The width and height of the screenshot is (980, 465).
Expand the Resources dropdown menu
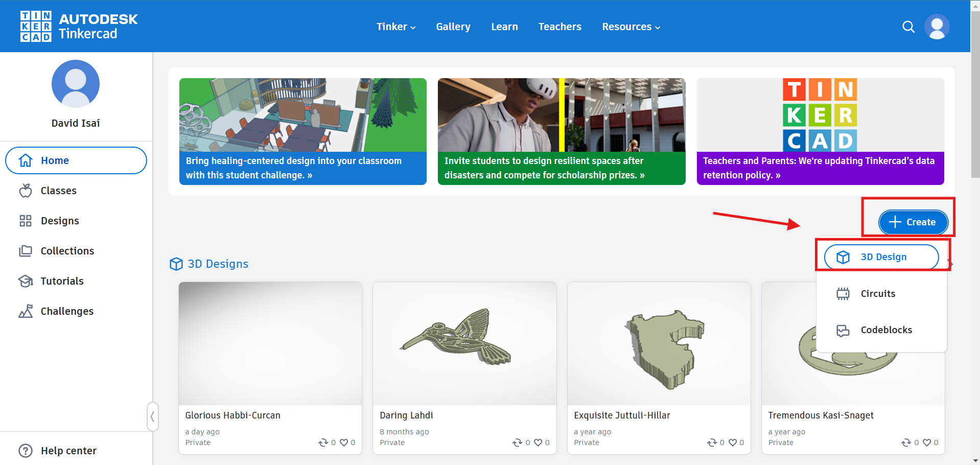(631, 27)
